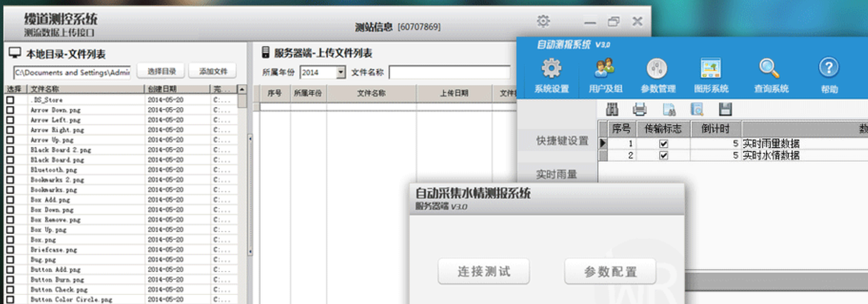Open 系统设置 gear icon in blue toolbar
This screenshot has height=304, width=868.
(551, 69)
